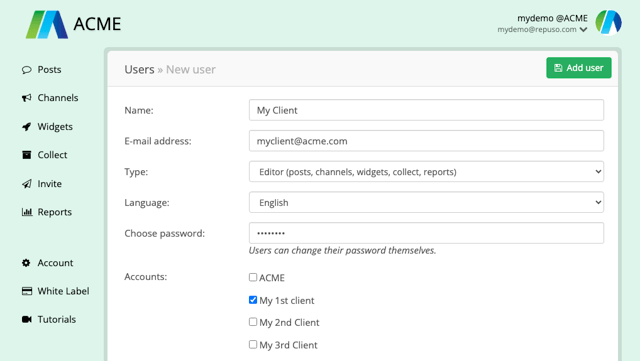640x361 pixels.
Task: Click the 'Type:' label
Action: [136, 172]
